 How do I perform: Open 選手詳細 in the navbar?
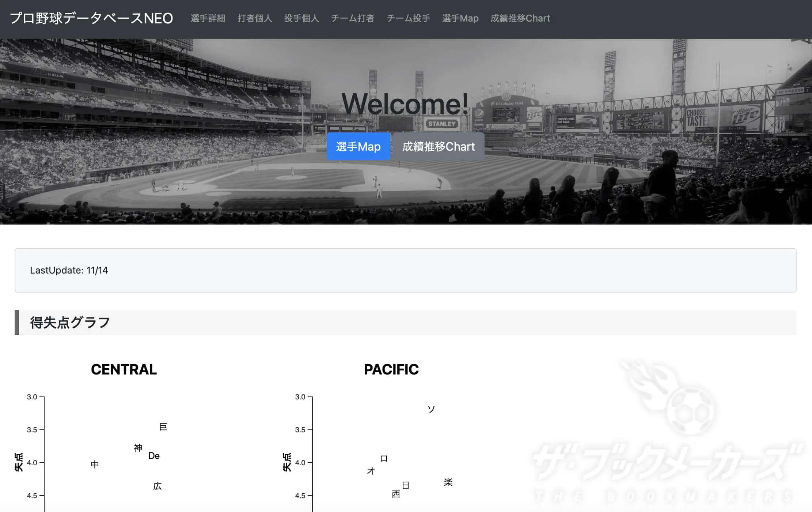(x=208, y=18)
